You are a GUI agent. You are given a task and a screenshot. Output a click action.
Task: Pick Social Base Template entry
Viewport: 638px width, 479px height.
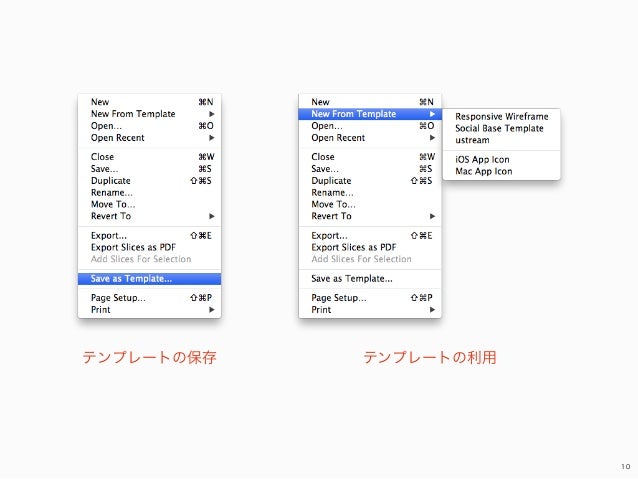pos(501,128)
